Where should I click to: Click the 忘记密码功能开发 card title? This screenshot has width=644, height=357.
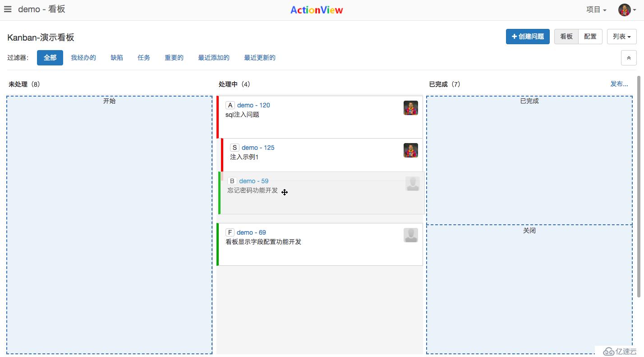tap(253, 190)
